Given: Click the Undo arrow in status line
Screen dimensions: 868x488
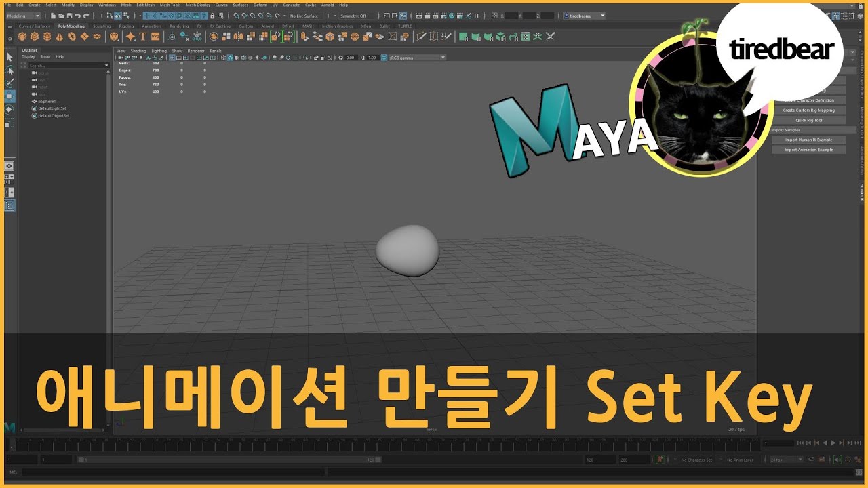Looking at the screenshot, I should [x=77, y=15].
